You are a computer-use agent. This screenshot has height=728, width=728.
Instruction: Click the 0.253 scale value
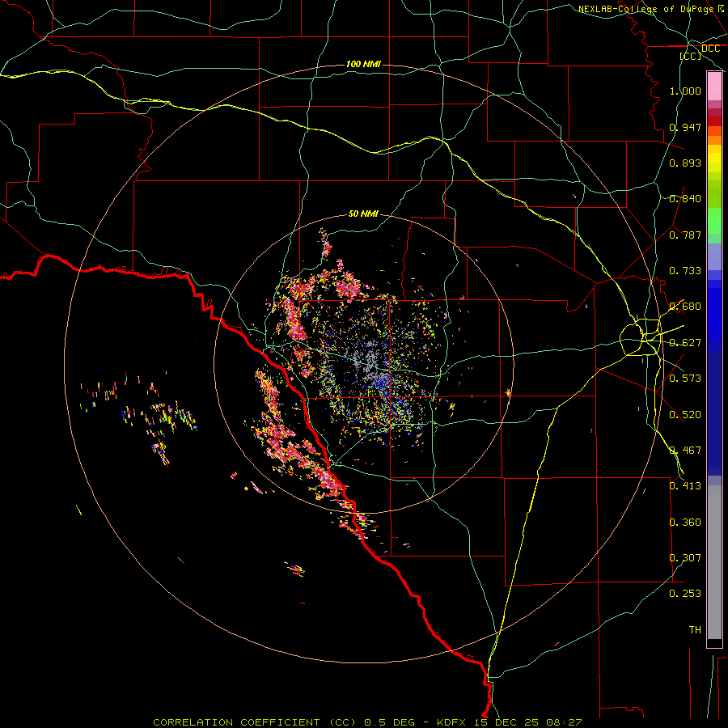(x=685, y=594)
